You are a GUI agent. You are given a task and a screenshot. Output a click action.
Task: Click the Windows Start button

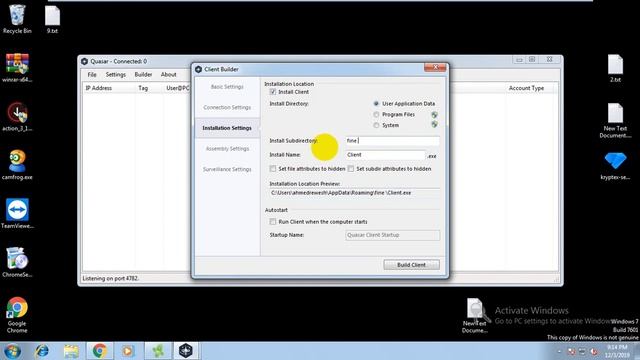12,351
